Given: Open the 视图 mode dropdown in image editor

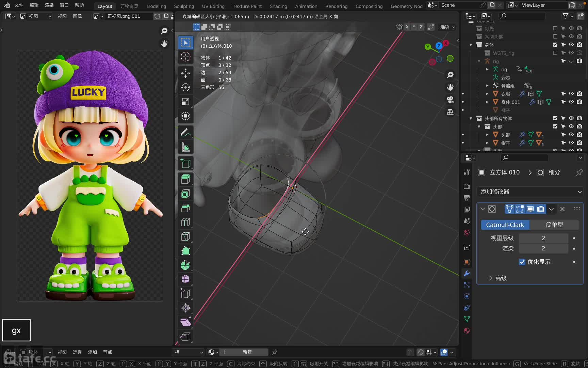Looking at the screenshot, I should pos(36,16).
